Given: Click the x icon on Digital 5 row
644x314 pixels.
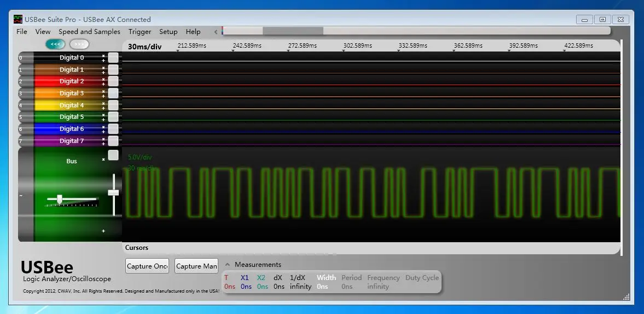Looking at the screenshot, I should [103, 115].
